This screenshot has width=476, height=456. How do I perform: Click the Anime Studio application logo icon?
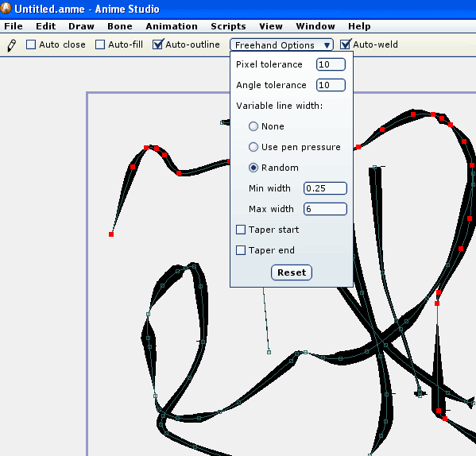click(6, 8)
